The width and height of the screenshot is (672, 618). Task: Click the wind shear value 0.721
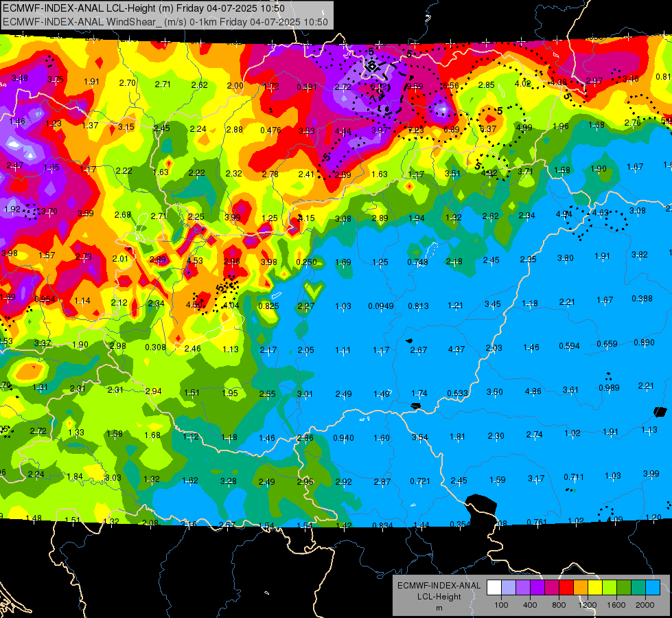click(420, 481)
